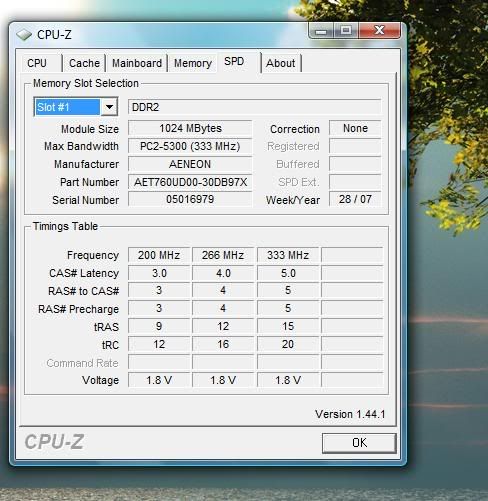Click CAS# Latency value 3.0
Image resolution: width=488 pixels, height=501 pixels.
point(159,273)
